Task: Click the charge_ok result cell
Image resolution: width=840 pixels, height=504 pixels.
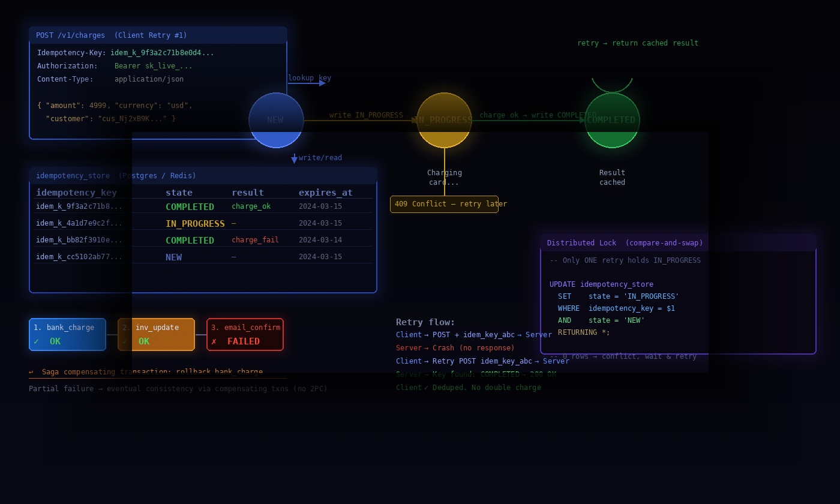Action: coord(251,206)
